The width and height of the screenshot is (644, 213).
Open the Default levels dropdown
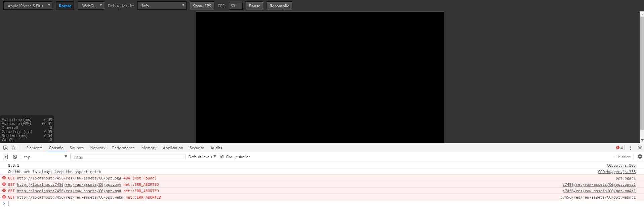click(202, 157)
